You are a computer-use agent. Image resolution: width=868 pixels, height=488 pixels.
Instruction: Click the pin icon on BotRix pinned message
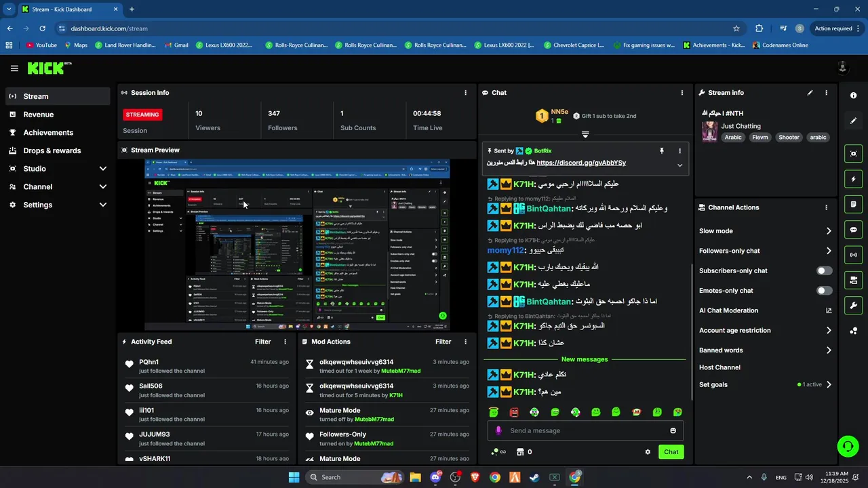662,151
